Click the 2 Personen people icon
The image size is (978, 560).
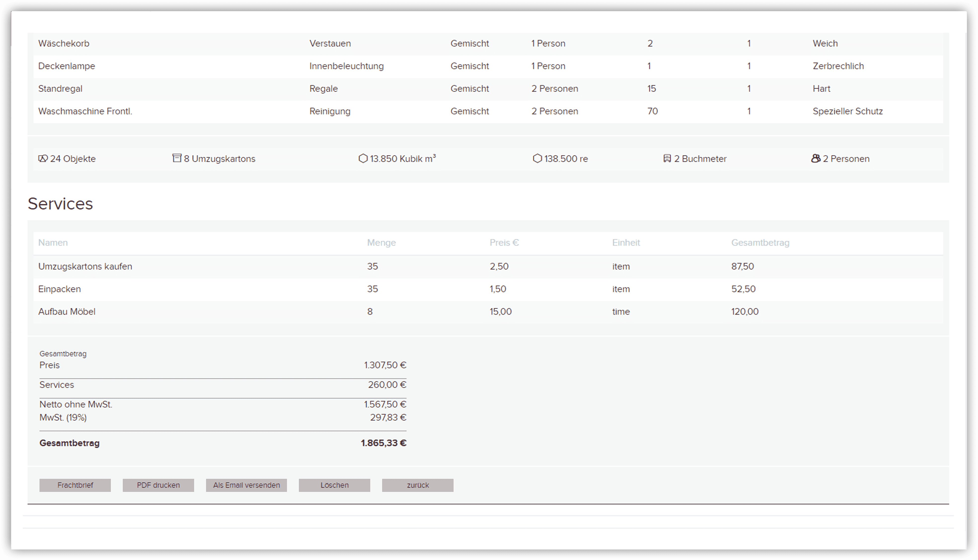pos(816,158)
